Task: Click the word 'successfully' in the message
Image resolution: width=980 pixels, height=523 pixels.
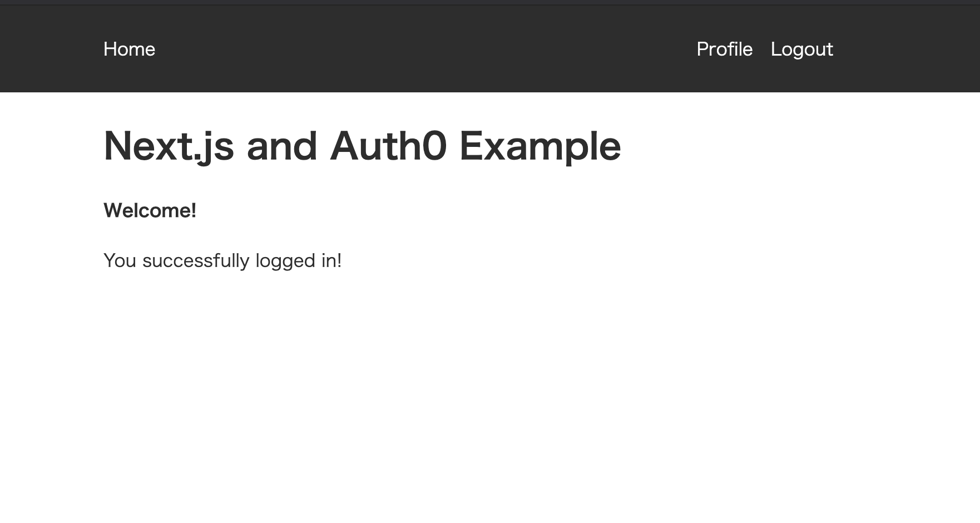Action: pos(195,260)
